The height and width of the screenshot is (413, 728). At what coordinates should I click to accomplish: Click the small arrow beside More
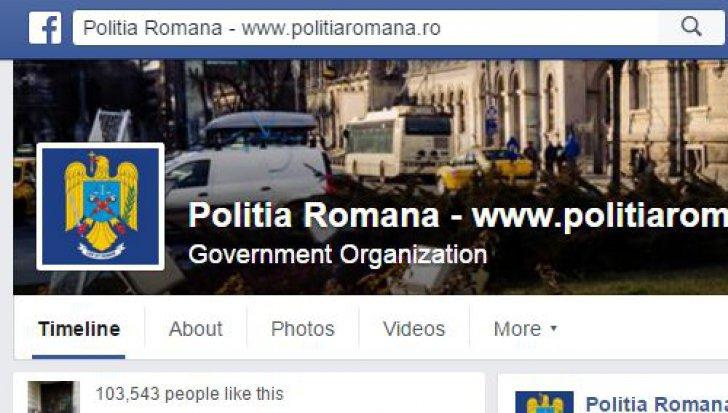553,328
